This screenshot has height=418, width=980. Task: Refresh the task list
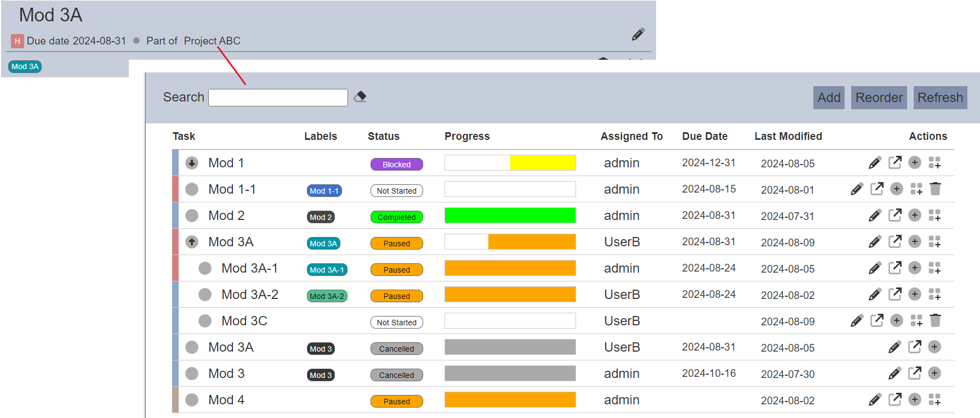click(941, 98)
